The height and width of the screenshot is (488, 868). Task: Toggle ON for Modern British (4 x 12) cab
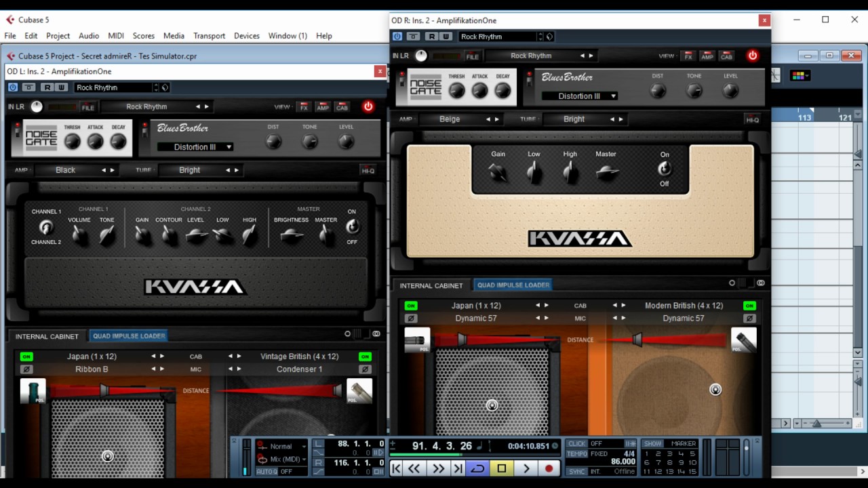click(749, 306)
